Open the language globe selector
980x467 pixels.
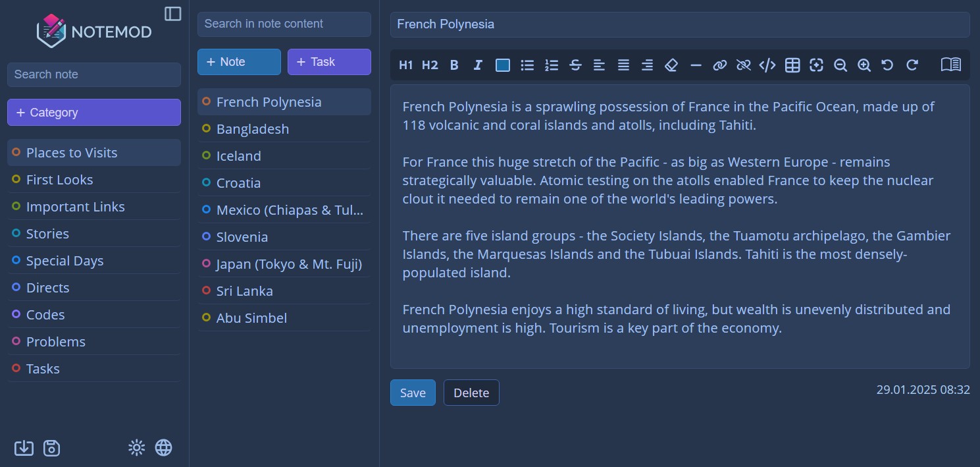[x=163, y=448]
